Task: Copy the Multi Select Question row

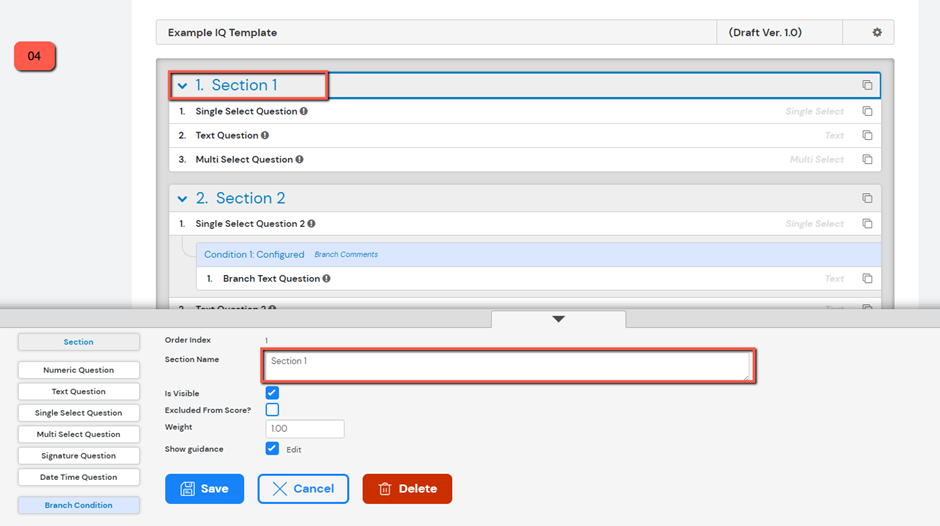Action: point(867,160)
